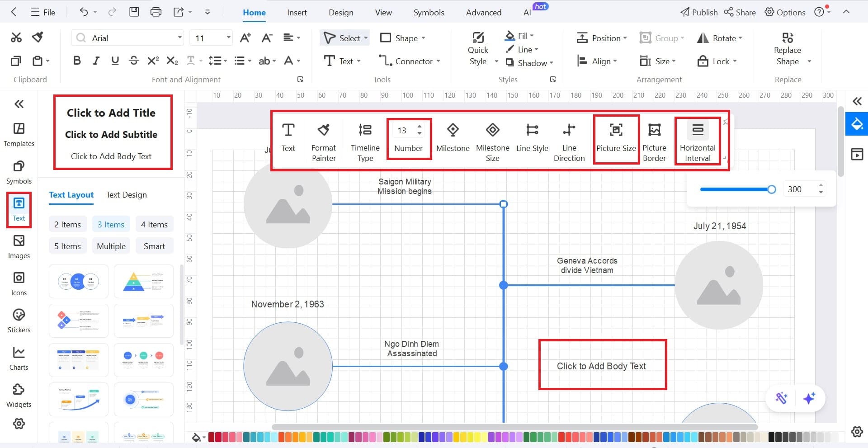Image resolution: width=868 pixels, height=448 pixels.
Task: Expand the Connector dropdown
Action: (x=438, y=61)
